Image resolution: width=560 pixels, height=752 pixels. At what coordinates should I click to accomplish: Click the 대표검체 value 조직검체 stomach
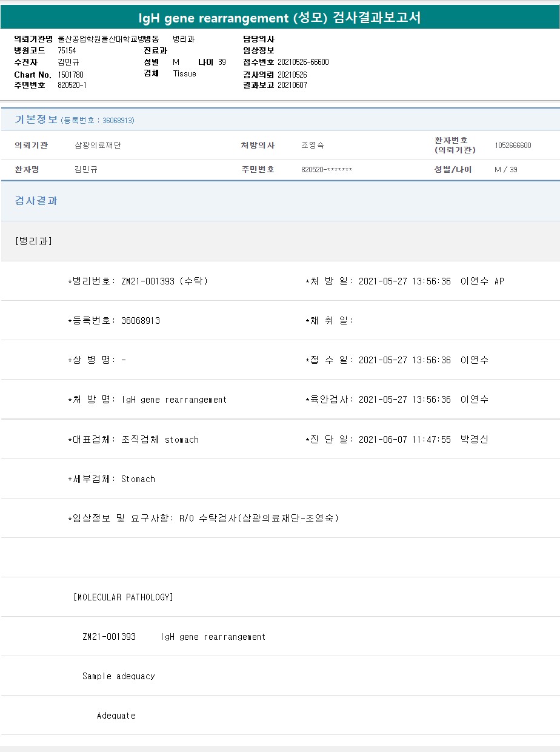160,440
